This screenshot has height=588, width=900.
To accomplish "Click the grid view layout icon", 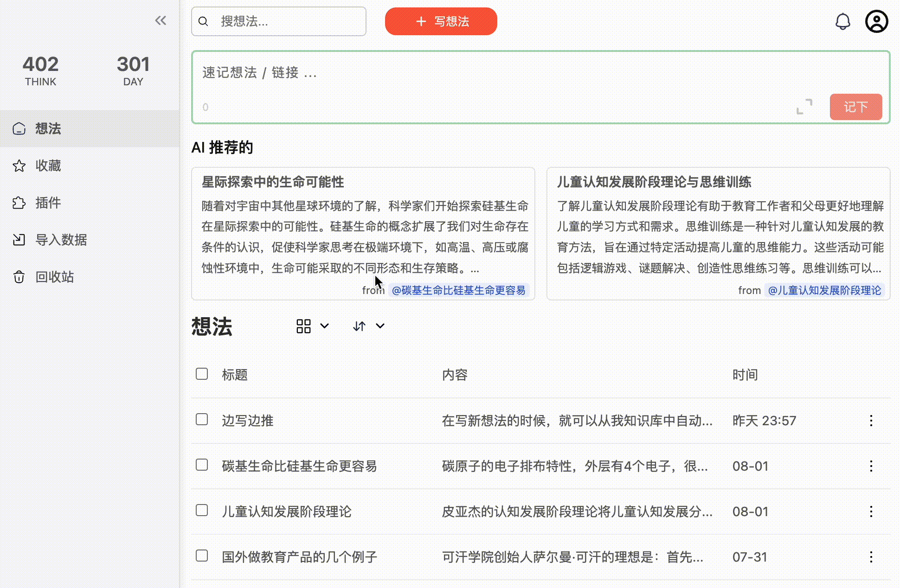I will 303,326.
